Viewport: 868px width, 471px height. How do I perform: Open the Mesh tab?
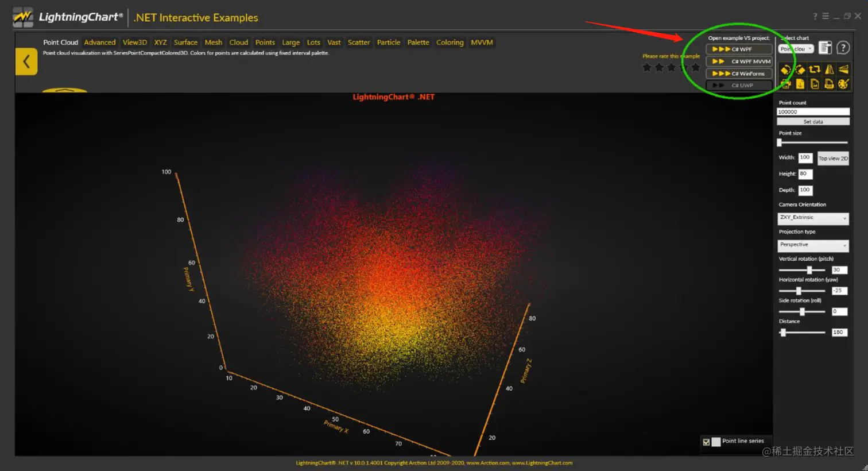[x=214, y=43]
